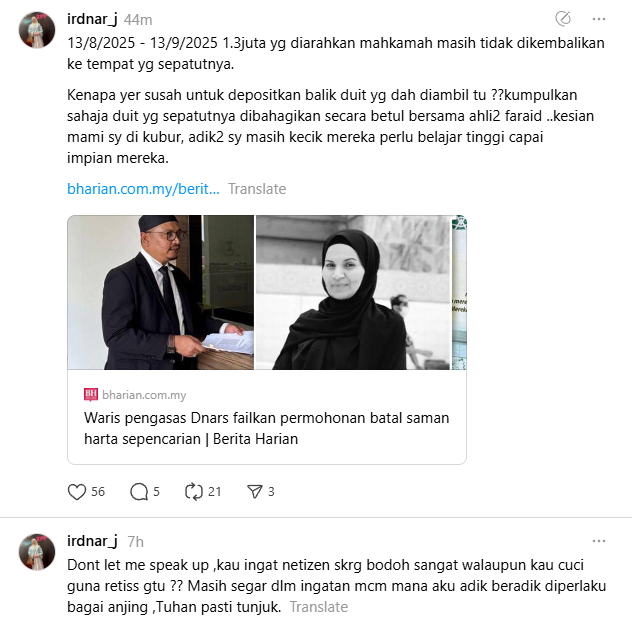Repost using the circular arrows icon
The height and width of the screenshot is (624, 632).
pyautogui.click(x=194, y=492)
